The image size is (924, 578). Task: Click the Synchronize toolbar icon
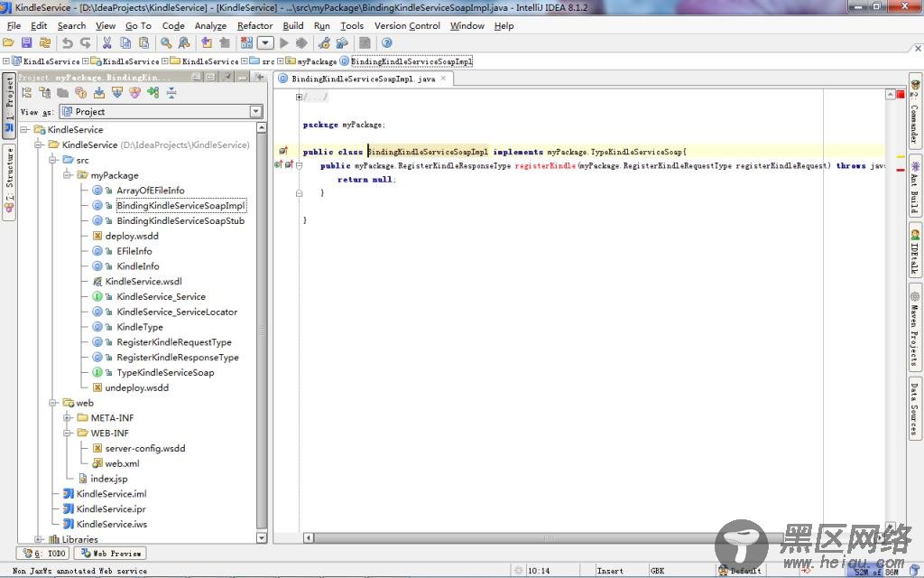click(45, 43)
